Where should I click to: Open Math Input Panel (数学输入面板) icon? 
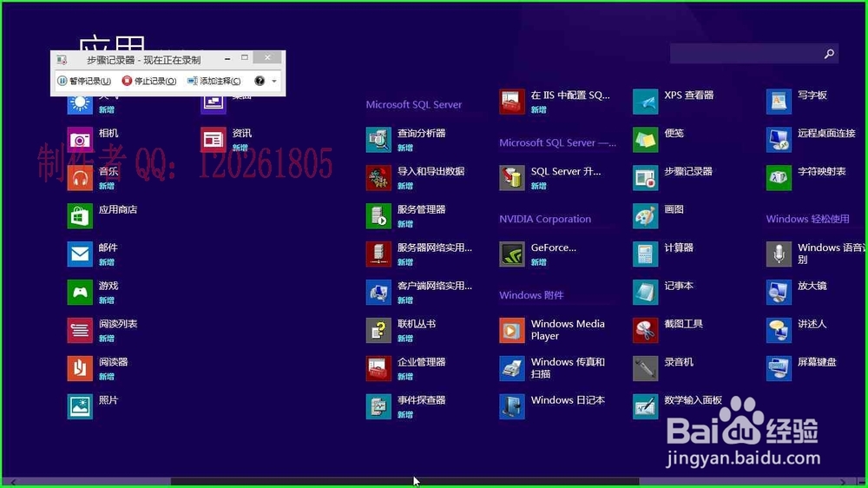646,407
